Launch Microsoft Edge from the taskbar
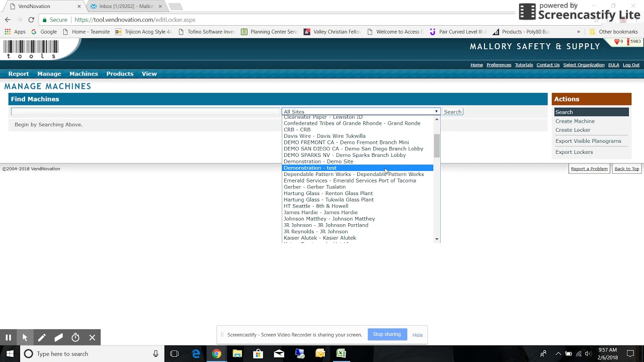This screenshot has width=644, height=362. tap(196, 354)
